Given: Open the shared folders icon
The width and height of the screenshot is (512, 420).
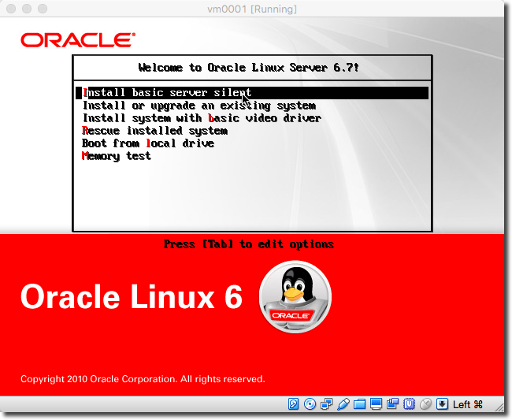Looking at the screenshot, I should coord(359,404).
